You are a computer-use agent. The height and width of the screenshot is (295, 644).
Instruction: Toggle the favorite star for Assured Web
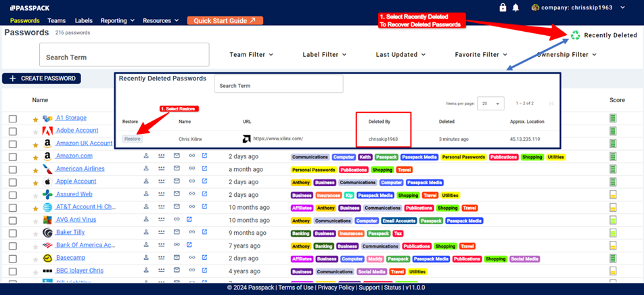coord(35,195)
